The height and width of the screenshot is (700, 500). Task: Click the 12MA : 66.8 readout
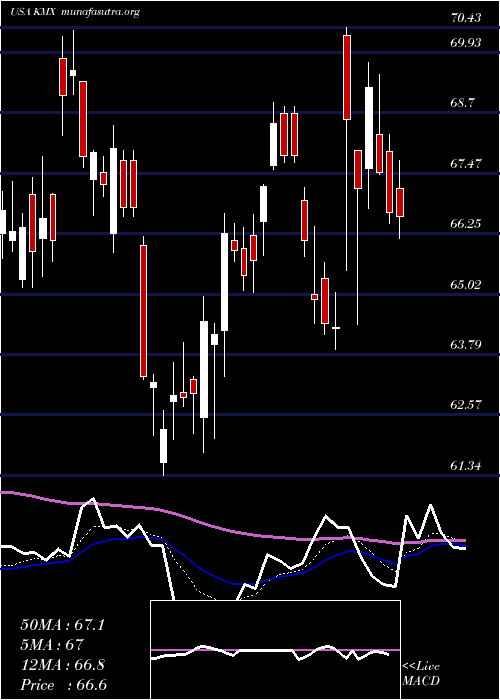62,665
